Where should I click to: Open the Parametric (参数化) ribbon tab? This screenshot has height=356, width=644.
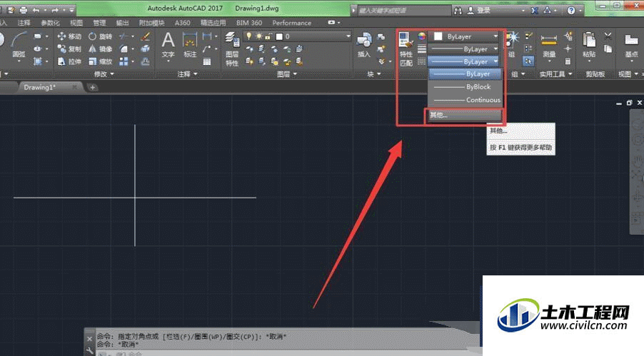(x=50, y=23)
